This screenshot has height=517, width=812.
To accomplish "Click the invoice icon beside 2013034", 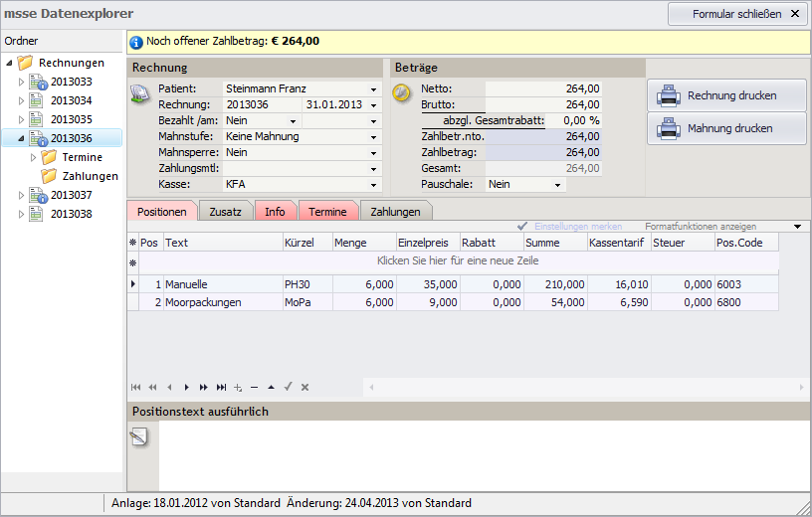I will point(36,100).
